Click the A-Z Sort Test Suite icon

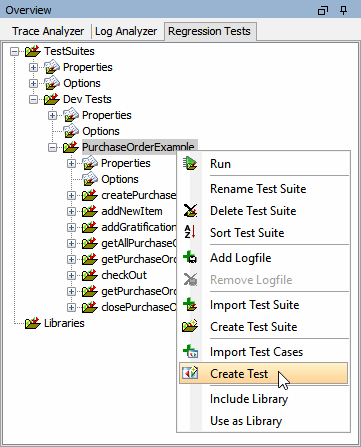pos(190,232)
